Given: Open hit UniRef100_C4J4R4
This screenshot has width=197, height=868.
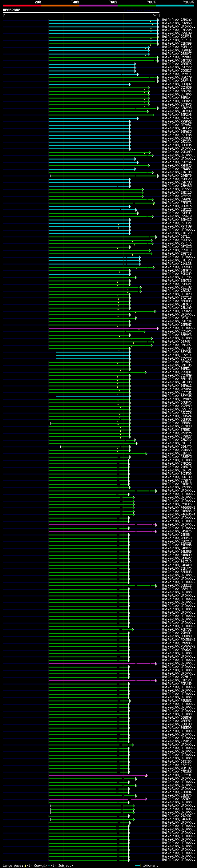Looking at the screenshot, I should (177, 342).
